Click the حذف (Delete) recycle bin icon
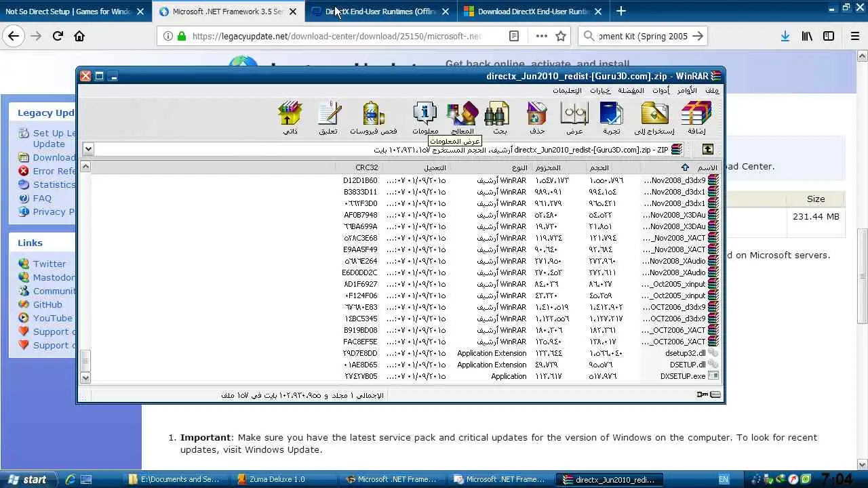This screenshot has height=488, width=868. click(x=537, y=118)
